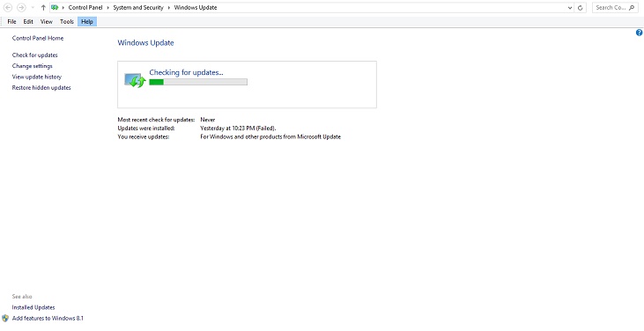
Task: Click the Forward navigation arrow
Action: 21,7
